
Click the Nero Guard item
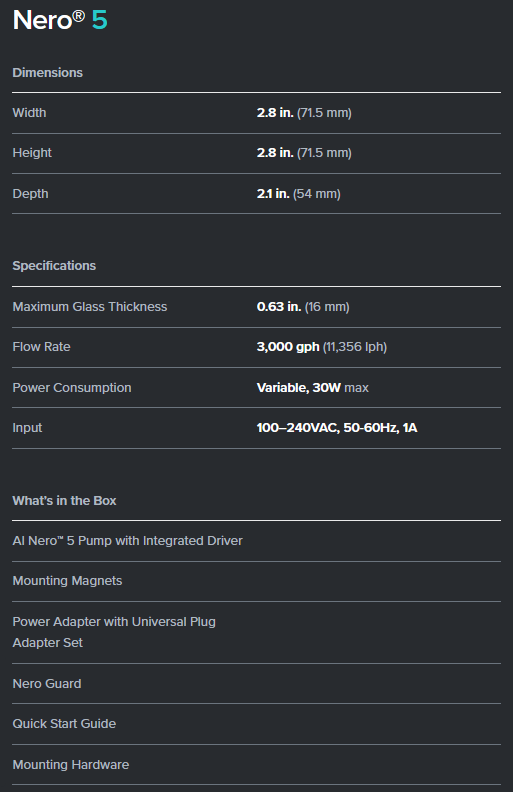tap(47, 683)
